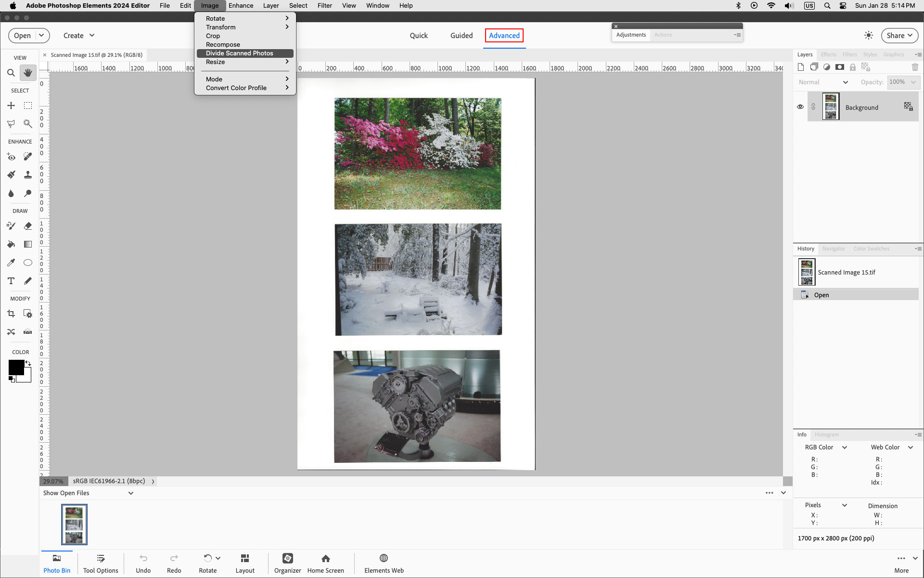Lock all pixels on the selected layer
Viewport: 924px width, 578px height.
[x=853, y=67]
